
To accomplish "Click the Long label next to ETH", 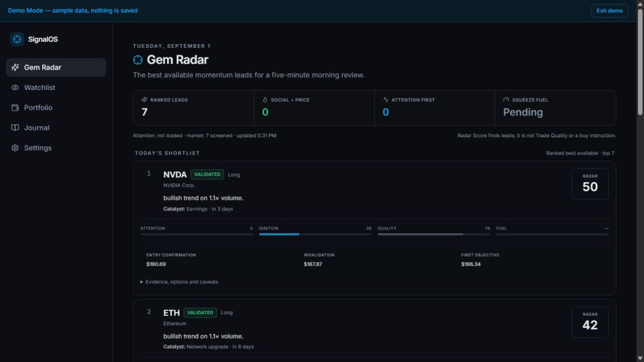I will coord(227,313).
